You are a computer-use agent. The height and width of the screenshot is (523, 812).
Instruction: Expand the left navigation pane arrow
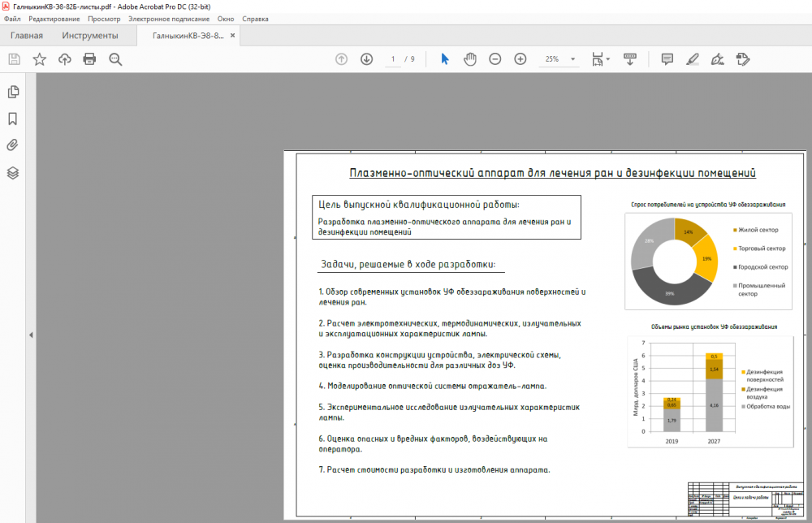(30, 335)
